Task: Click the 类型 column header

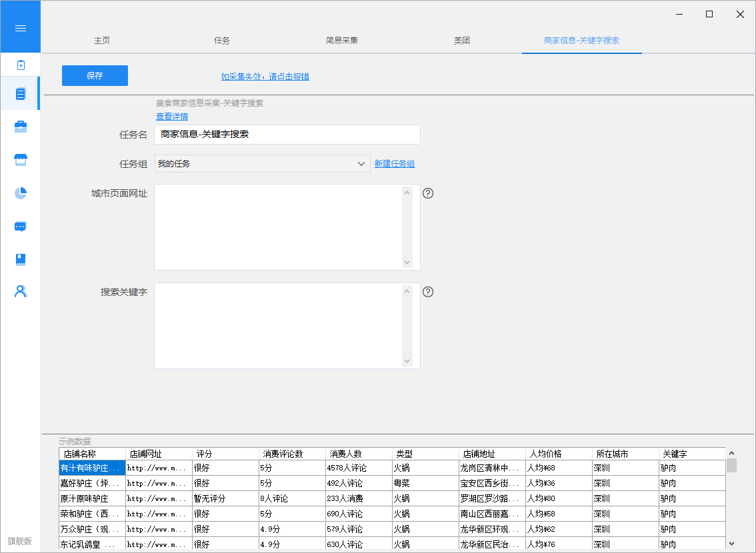Action: tap(425, 454)
